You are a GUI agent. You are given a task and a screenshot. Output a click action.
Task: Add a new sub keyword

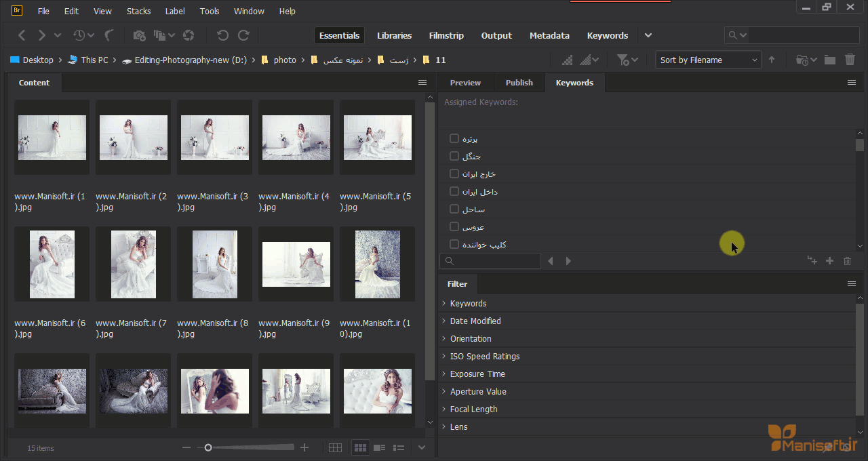tap(812, 261)
